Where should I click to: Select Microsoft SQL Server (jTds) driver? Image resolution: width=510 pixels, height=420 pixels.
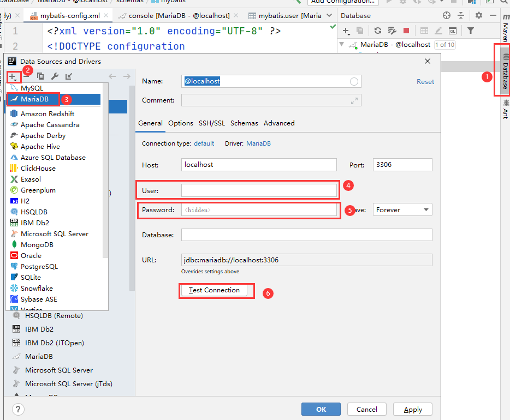68,383
